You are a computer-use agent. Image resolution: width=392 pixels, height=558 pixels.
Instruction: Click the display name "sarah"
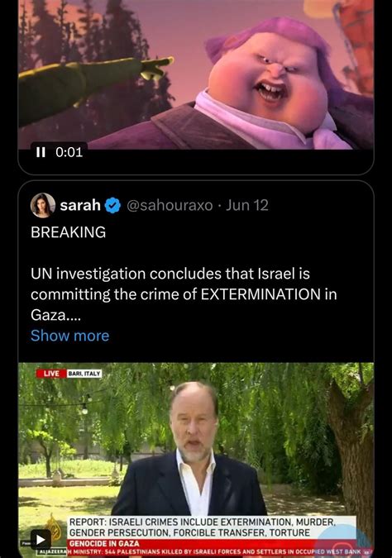tap(80, 205)
